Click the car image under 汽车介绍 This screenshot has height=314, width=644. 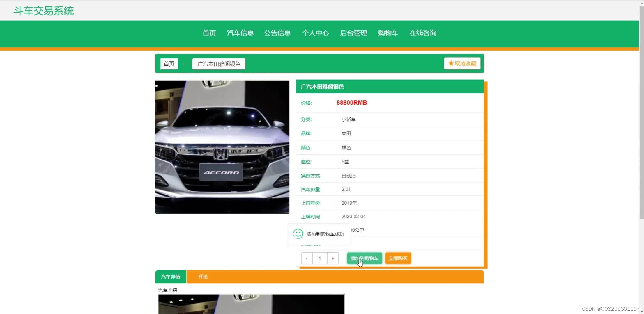tap(251, 304)
